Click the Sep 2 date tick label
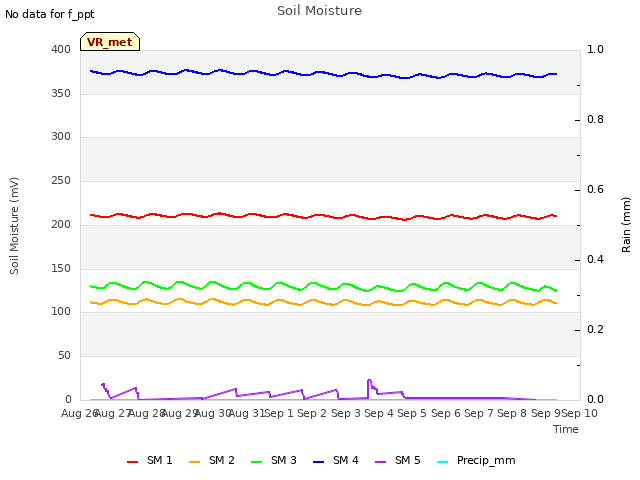 (312, 414)
